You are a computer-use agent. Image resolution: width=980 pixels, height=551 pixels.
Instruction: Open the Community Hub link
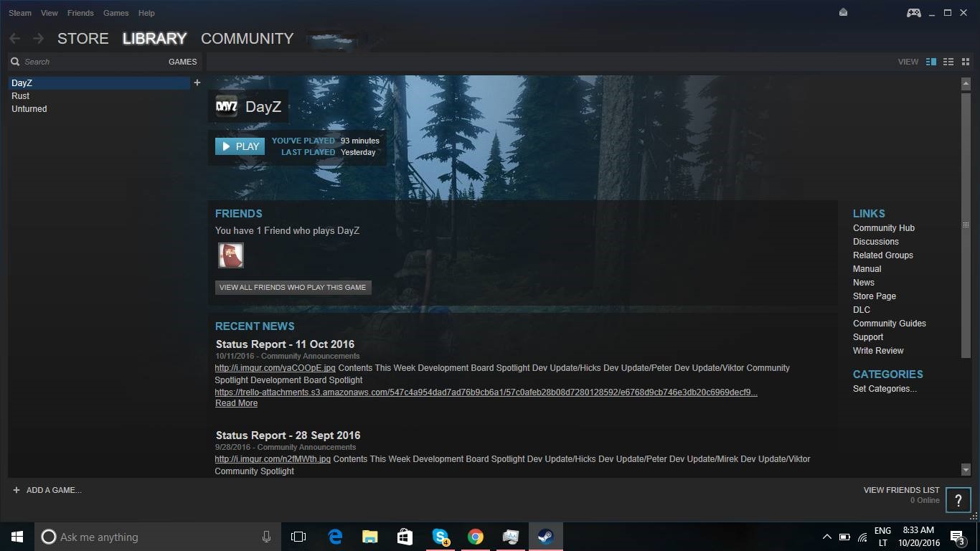[x=884, y=228]
